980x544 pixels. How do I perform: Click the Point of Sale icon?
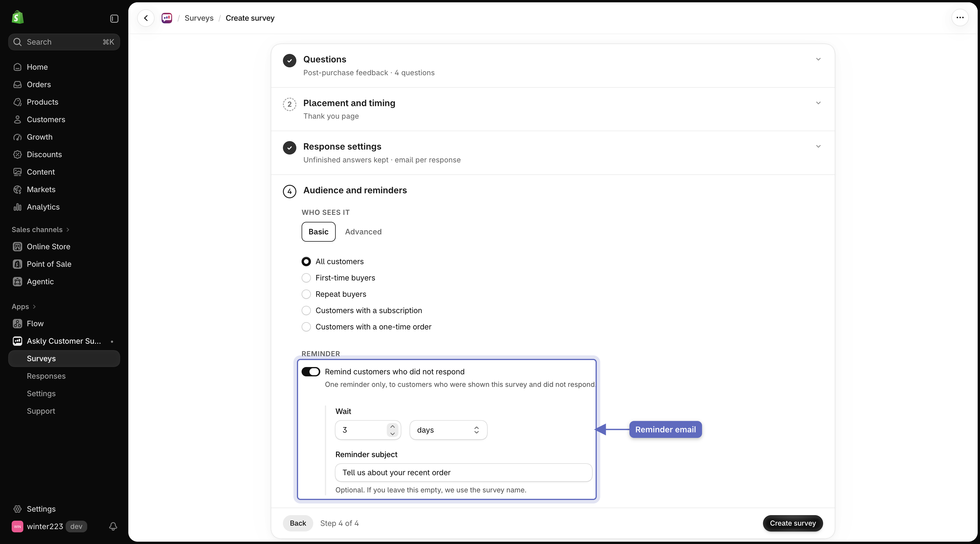click(x=17, y=264)
